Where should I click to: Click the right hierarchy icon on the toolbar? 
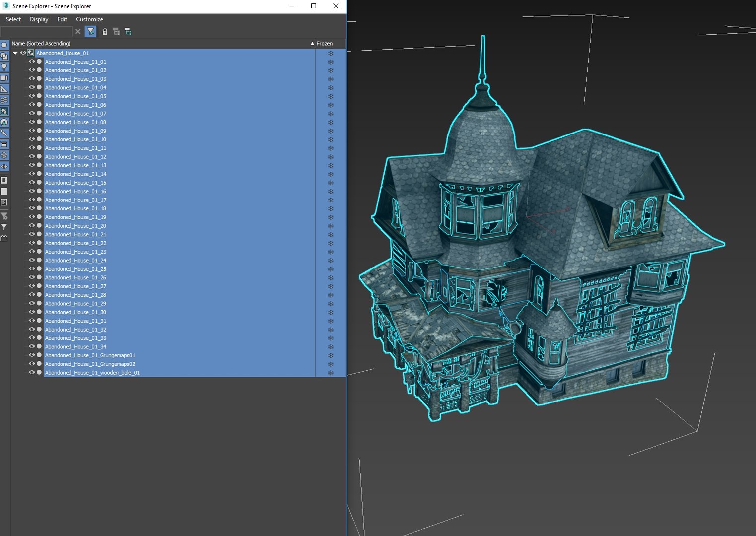click(128, 32)
